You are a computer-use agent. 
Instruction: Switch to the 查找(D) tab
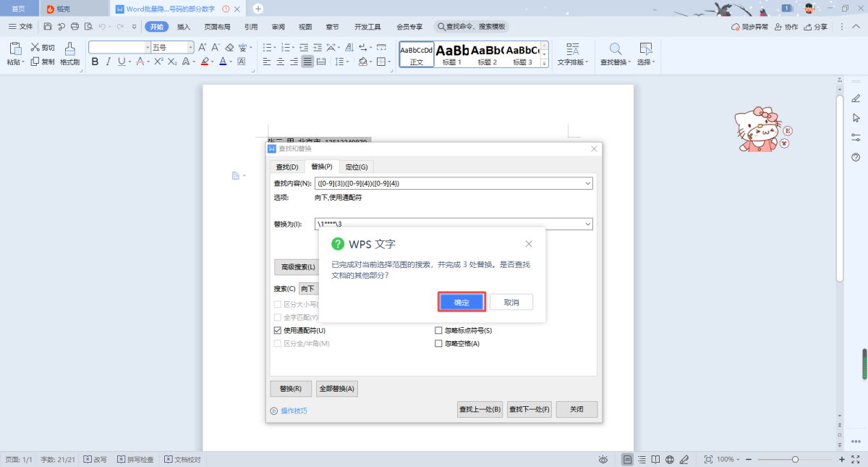287,167
